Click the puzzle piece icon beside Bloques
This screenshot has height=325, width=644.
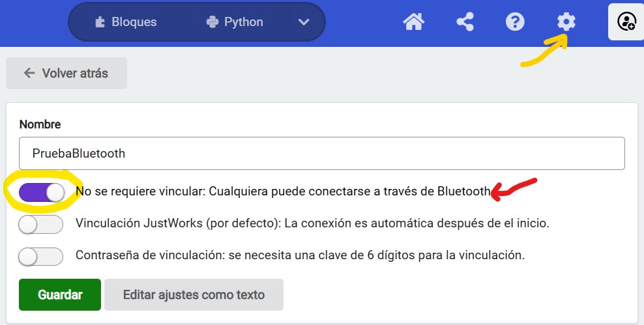tap(100, 22)
